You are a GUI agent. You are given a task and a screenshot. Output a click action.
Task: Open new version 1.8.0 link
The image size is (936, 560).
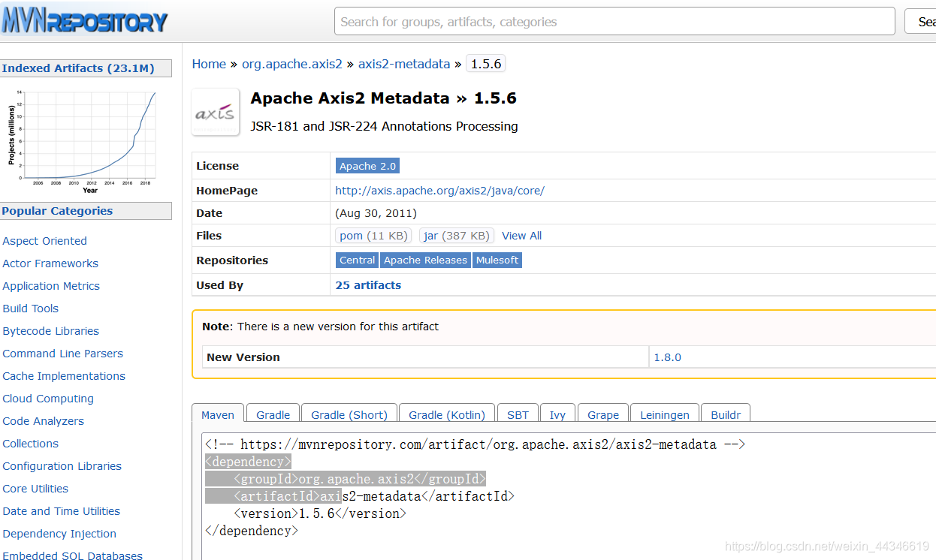[667, 357]
